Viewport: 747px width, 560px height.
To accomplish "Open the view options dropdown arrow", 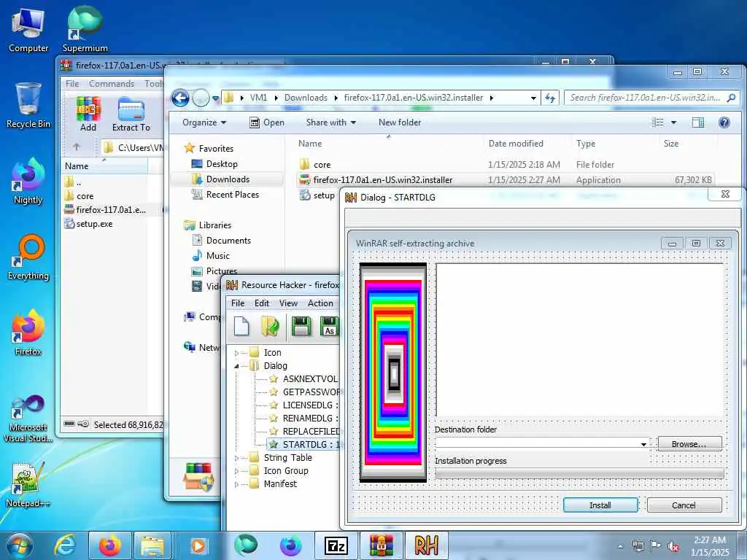I will coord(673,122).
